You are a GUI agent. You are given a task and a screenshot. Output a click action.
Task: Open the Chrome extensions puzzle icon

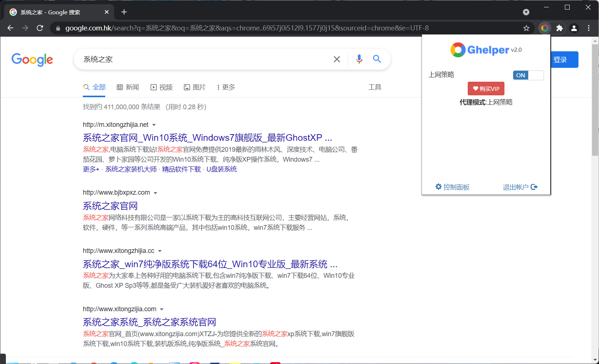559,28
